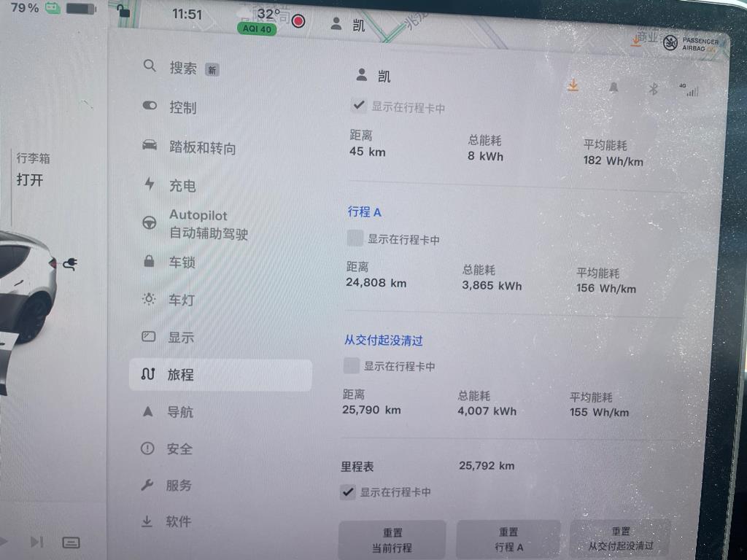Tap the orange software download icon in panel
The image size is (747, 560).
pyautogui.click(x=573, y=86)
